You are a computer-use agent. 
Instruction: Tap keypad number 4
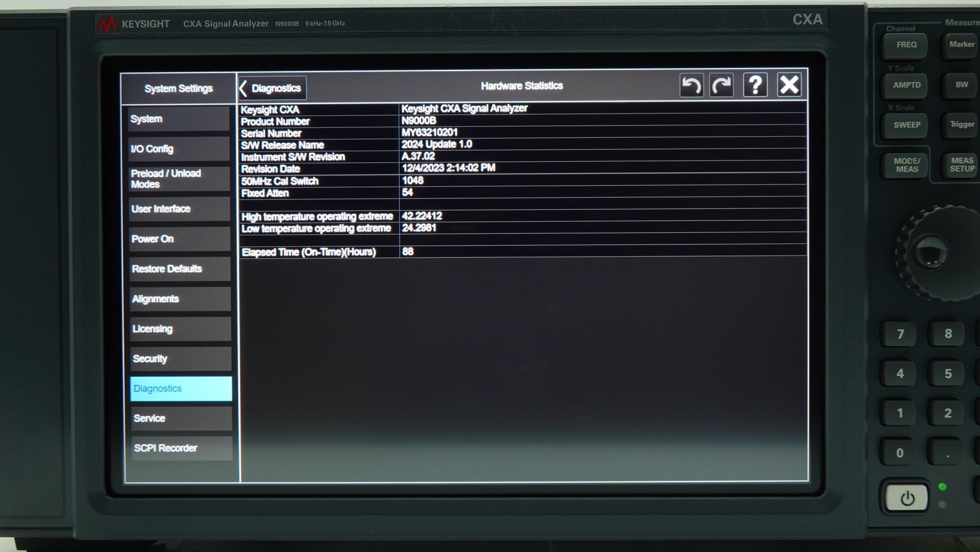(900, 374)
